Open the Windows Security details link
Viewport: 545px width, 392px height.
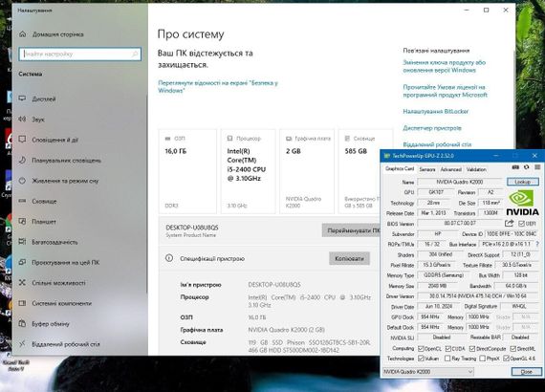coord(218,87)
